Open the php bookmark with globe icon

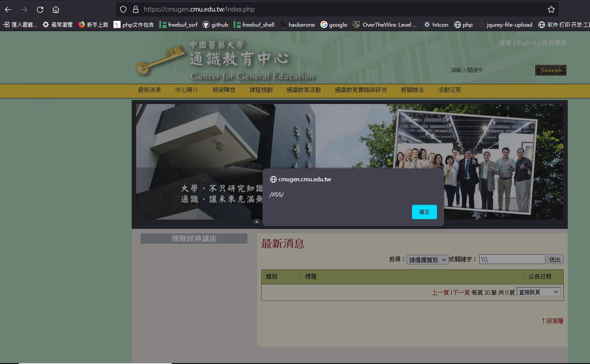pos(463,25)
